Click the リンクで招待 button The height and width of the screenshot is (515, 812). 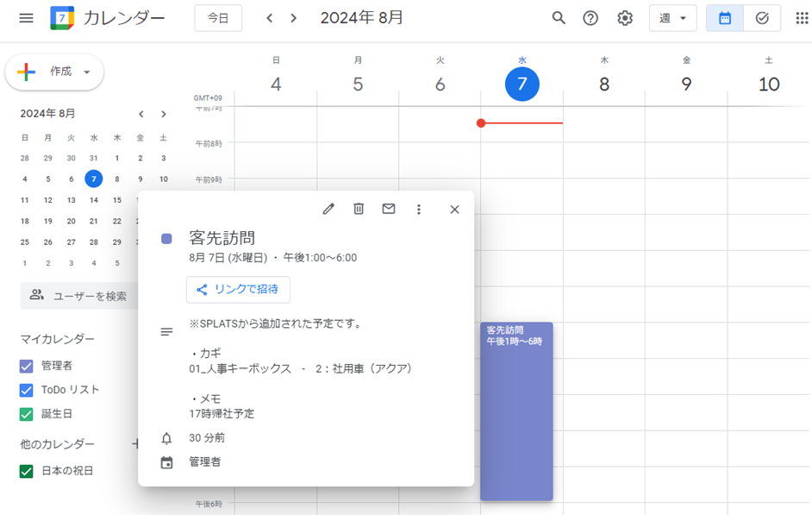238,290
